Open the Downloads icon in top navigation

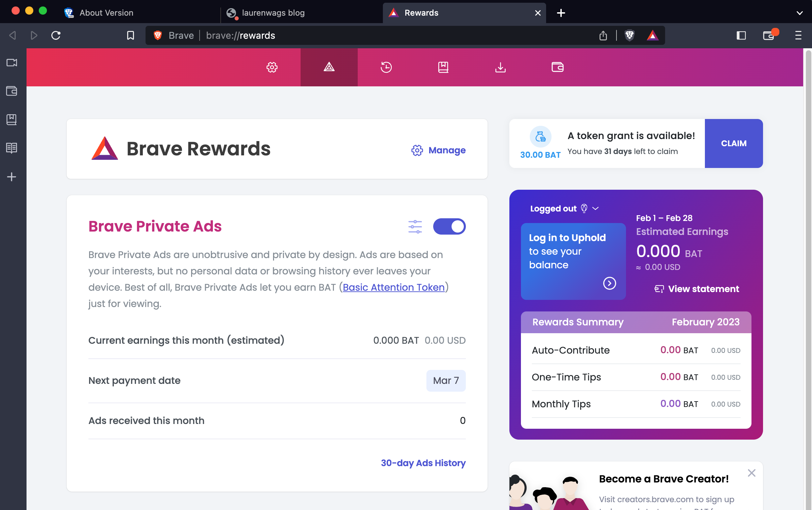(500, 67)
